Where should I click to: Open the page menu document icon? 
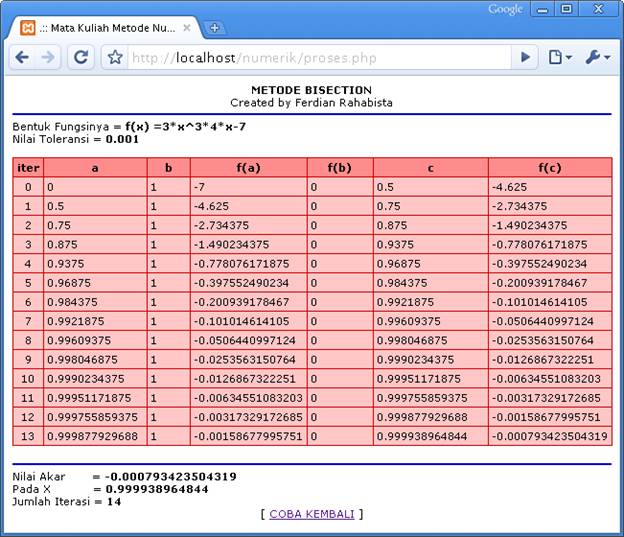(x=560, y=57)
